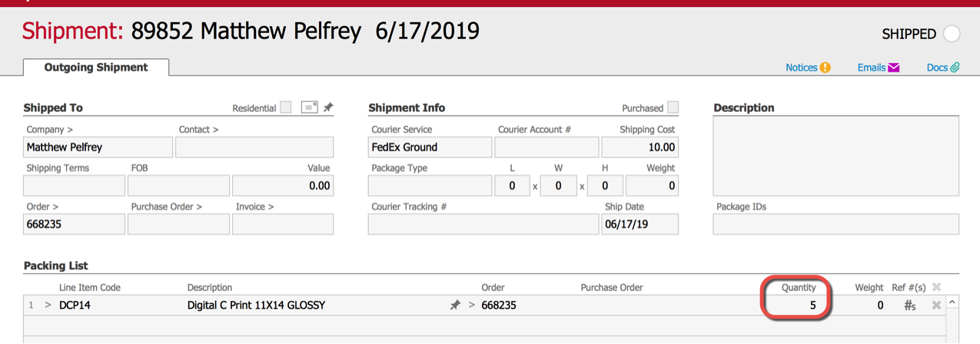Image resolution: width=980 pixels, height=344 pixels.
Task: Click the orange Notices alert icon
Action: click(825, 68)
